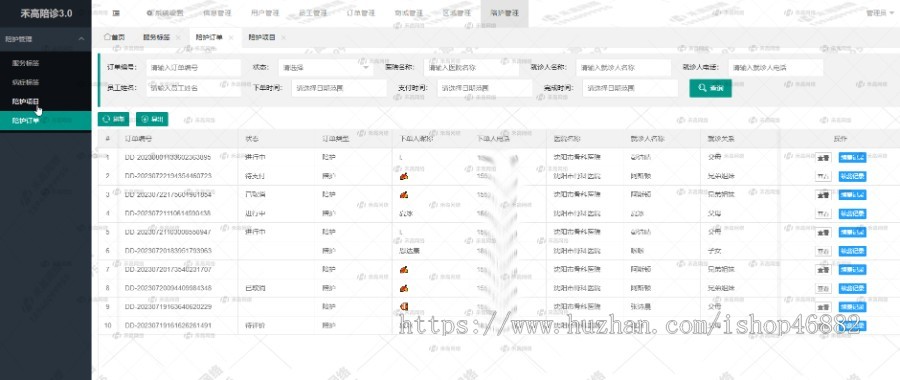Viewport: 900px width, 380px height.
Task: Click the orderer avatar in row 9
Action: point(404,307)
